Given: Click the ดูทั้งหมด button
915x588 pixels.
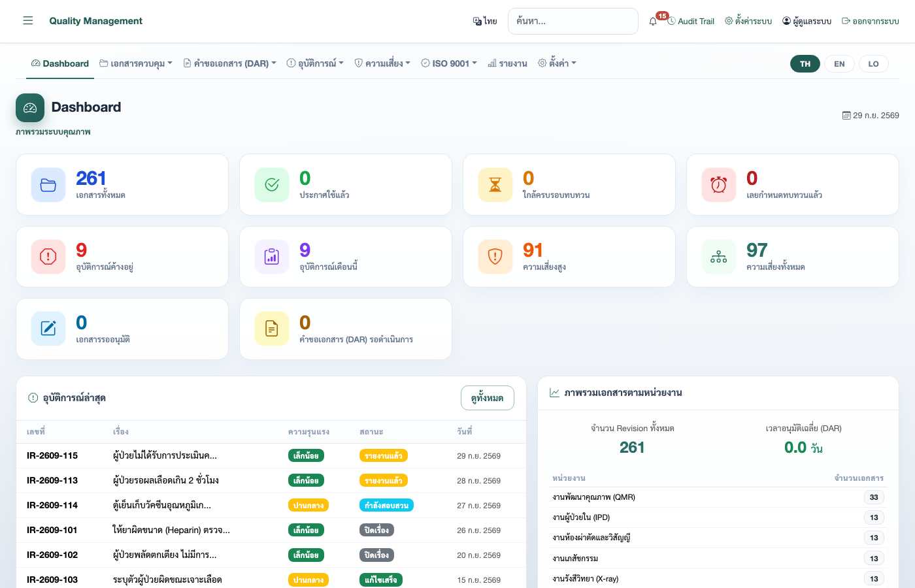Looking at the screenshot, I should click(488, 398).
